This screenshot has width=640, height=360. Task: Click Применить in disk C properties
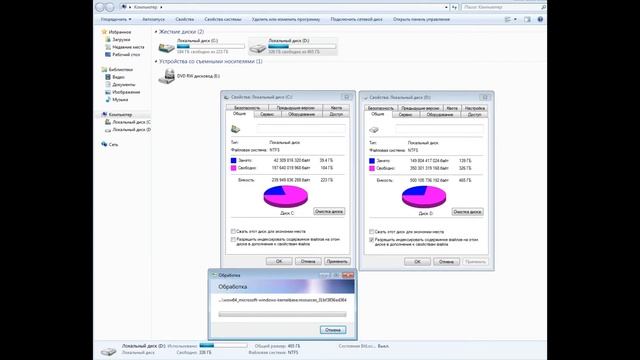click(x=337, y=261)
